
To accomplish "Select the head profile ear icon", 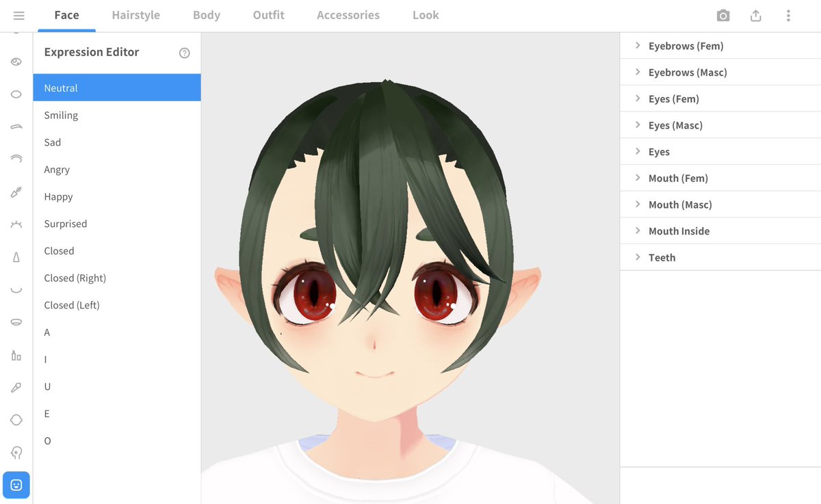I will [x=16, y=453].
